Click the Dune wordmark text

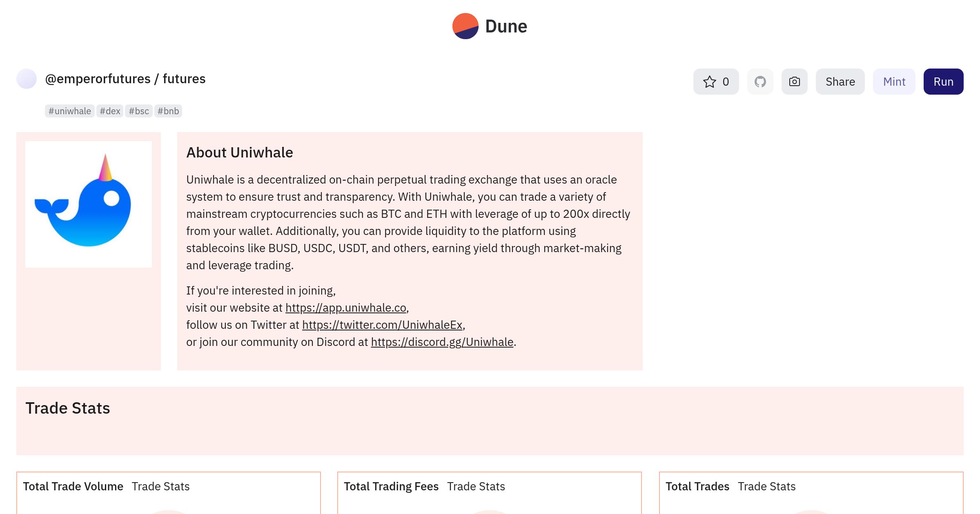(506, 26)
